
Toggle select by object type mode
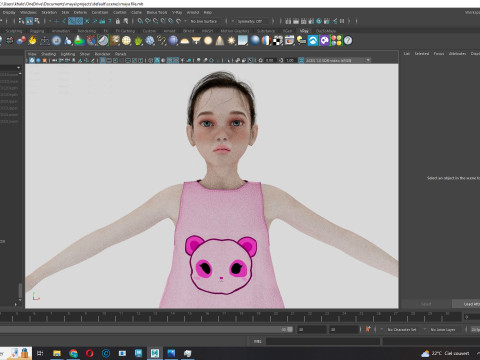coord(29,21)
